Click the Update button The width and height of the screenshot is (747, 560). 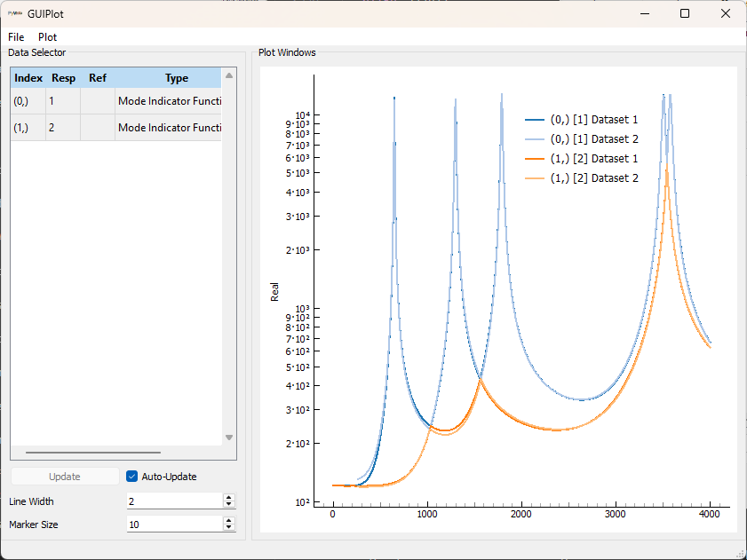[66, 476]
